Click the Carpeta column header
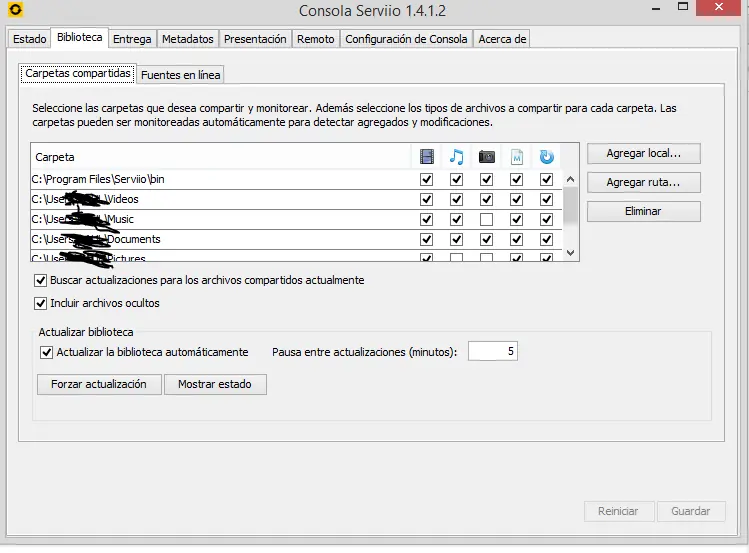 (221, 157)
